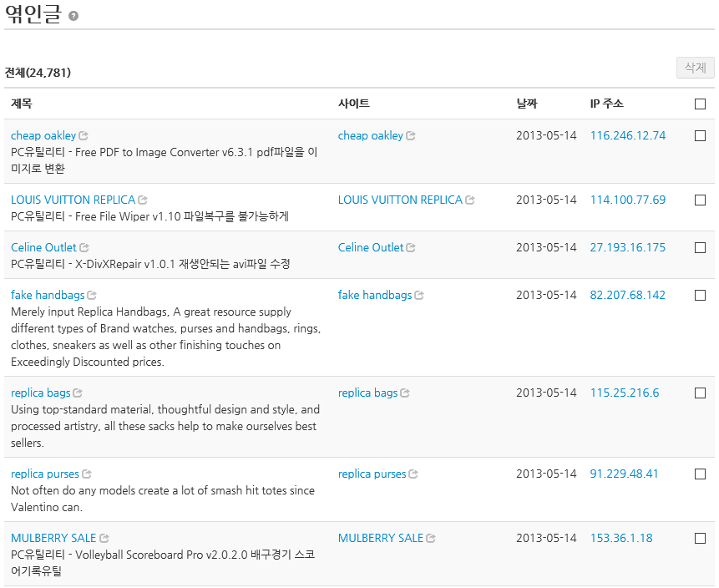Click the 엮인글 page heading
The height and width of the screenshot is (588, 719).
pyautogui.click(x=33, y=13)
